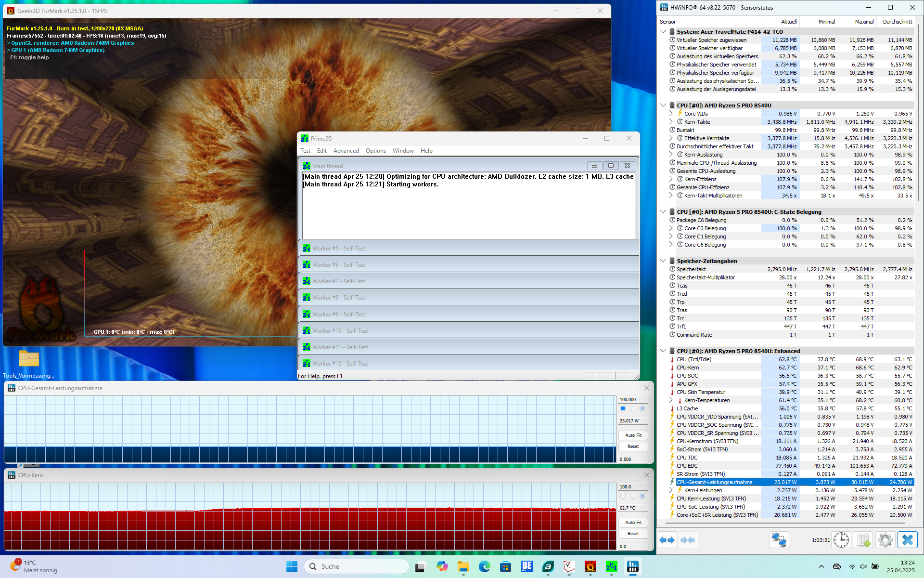
Task: Click the blue X close sensors icon
Action: (x=907, y=540)
